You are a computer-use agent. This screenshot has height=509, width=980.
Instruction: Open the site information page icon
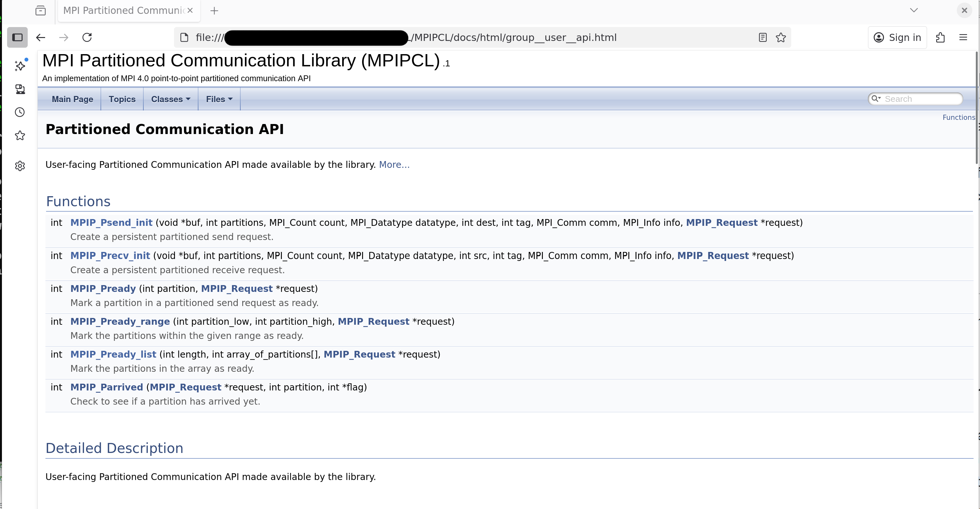tap(184, 37)
